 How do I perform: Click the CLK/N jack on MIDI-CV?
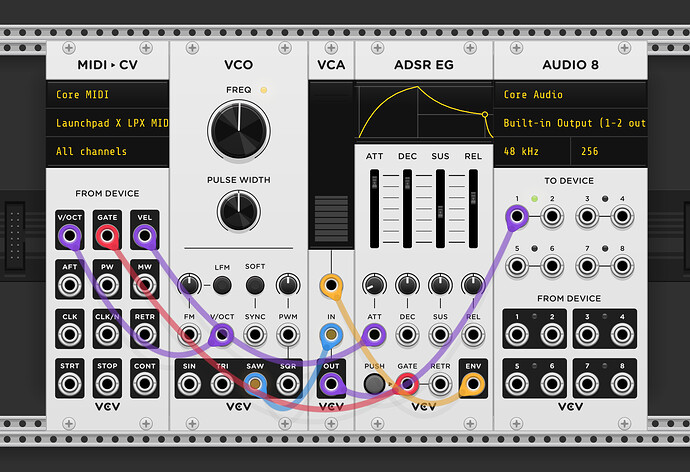point(107,335)
